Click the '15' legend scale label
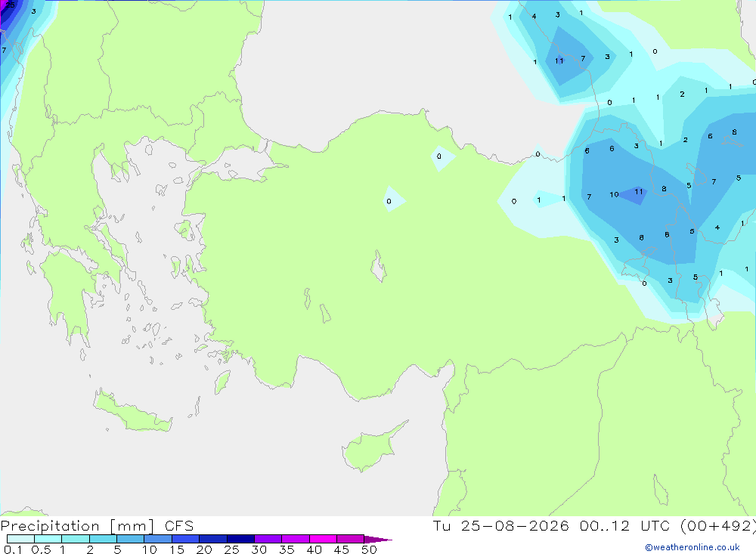Image resolution: width=756 pixels, height=554 pixels. tap(177, 549)
